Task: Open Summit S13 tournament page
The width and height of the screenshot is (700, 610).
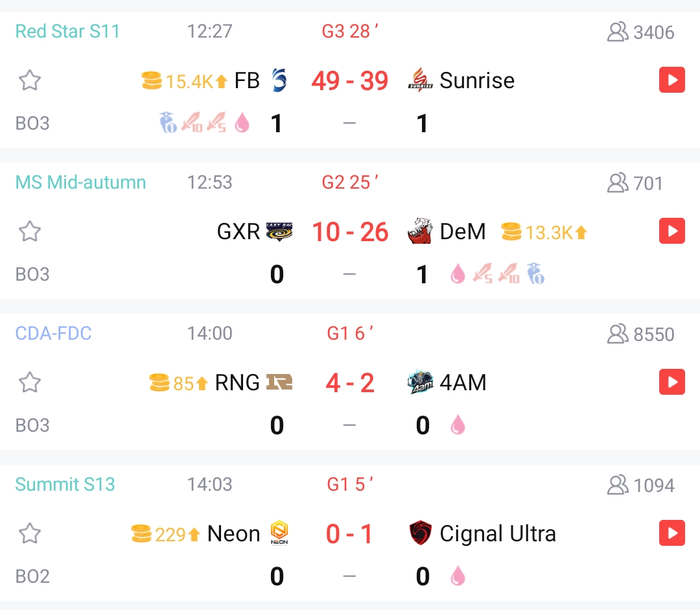Action: point(65,484)
